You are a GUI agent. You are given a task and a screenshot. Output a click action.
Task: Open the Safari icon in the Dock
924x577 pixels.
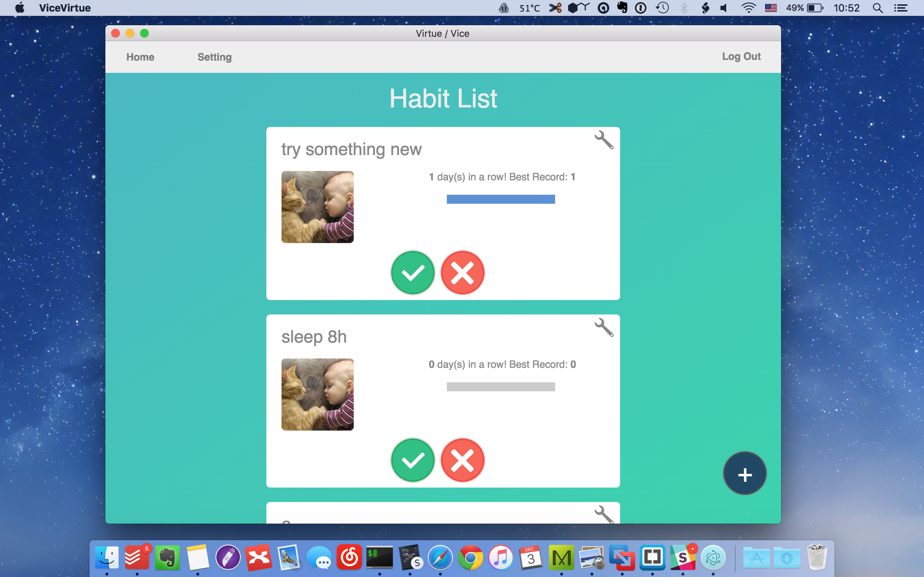point(440,557)
